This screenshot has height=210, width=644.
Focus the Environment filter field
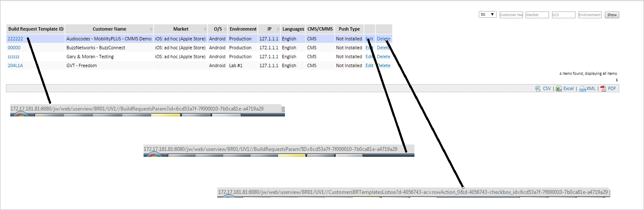click(x=590, y=14)
